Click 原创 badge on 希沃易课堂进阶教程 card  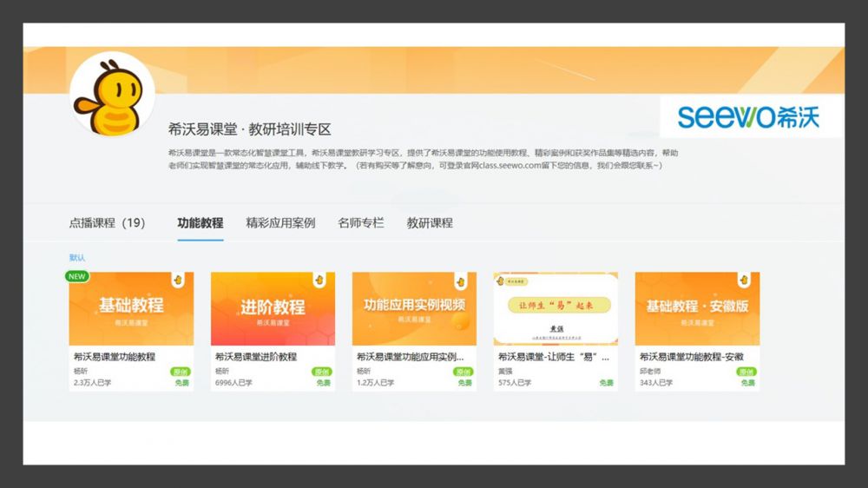(321, 372)
